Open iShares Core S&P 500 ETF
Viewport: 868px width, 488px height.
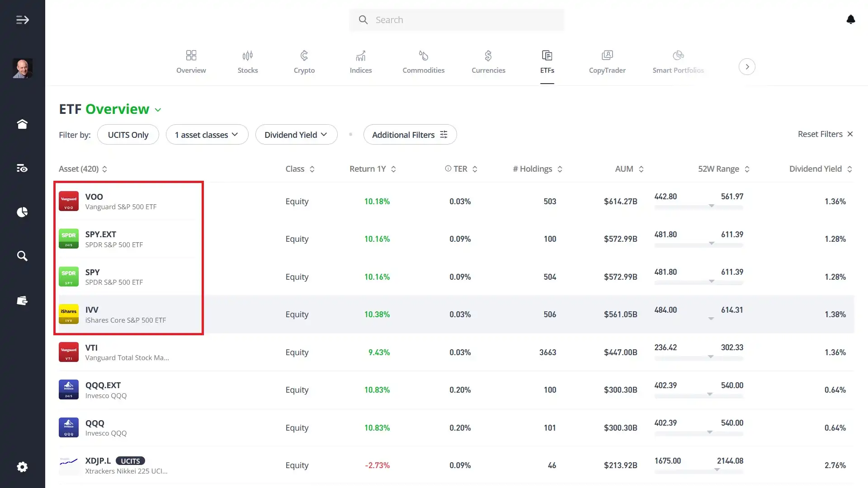(x=126, y=320)
